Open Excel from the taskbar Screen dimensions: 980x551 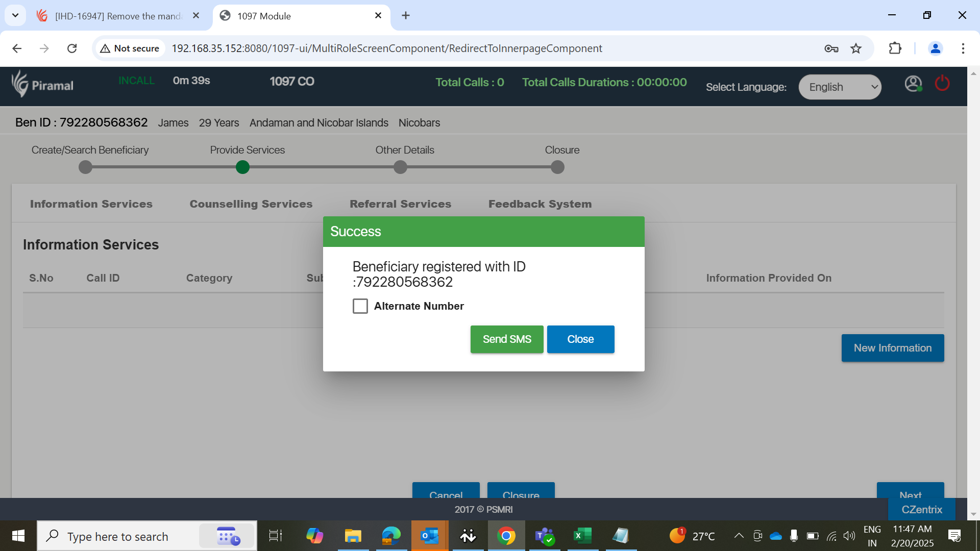pos(582,536)
